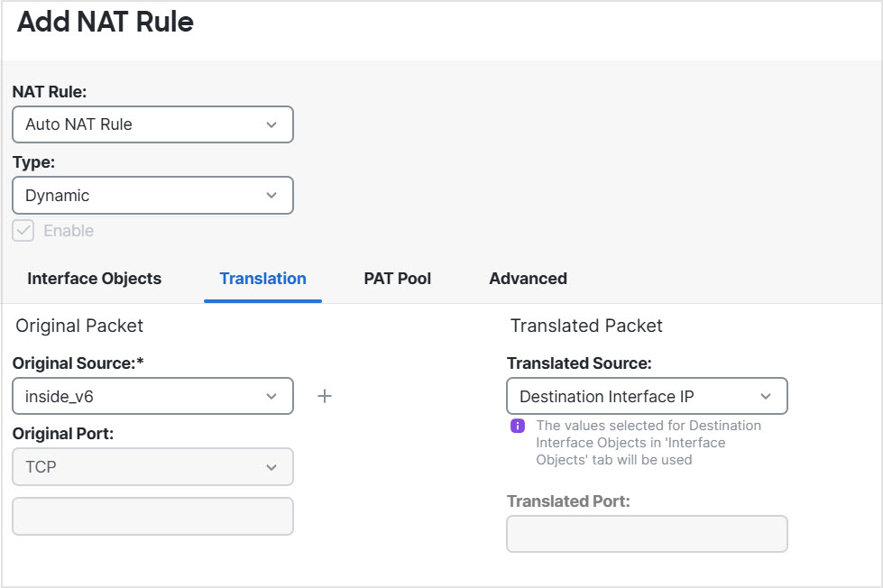
Task: Open the TCP protocol dropdown
Action: pyautogui.click(x=152, y=467)
